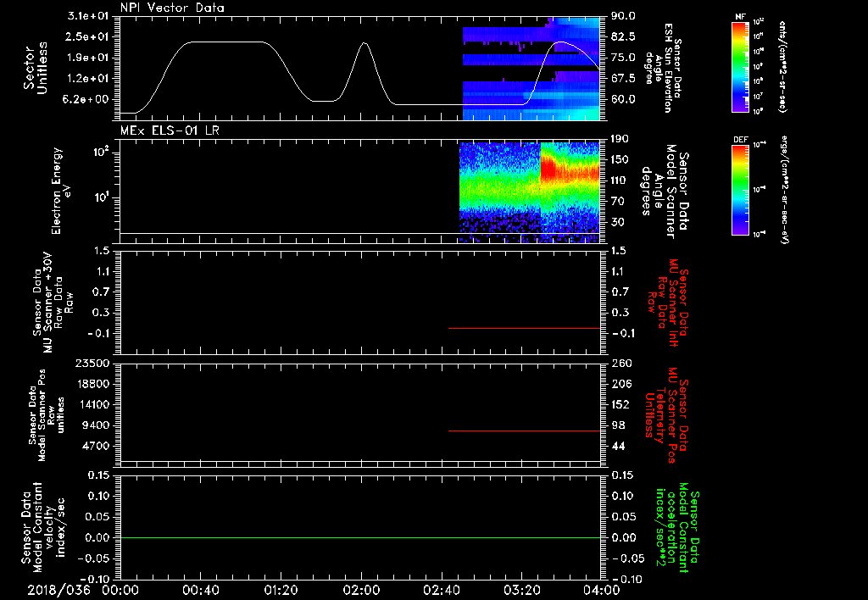Click the "2018/036" date label
The height and width of the screenshot is (600, 868).
tap(58, 590)
